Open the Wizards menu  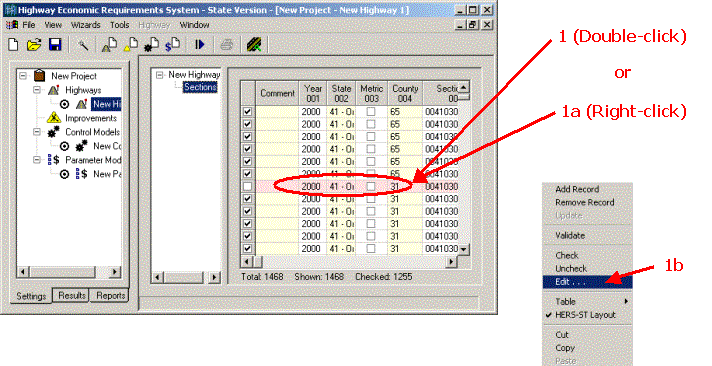86,25
